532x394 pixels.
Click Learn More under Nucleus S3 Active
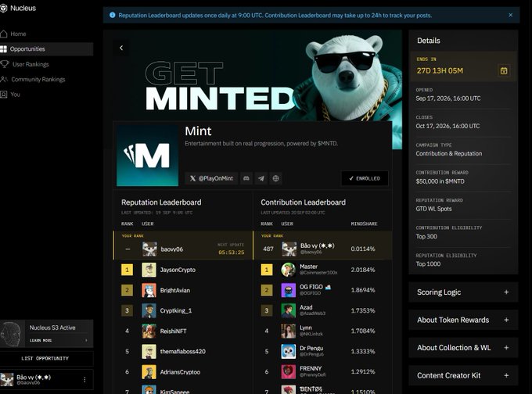coord(58,340)
